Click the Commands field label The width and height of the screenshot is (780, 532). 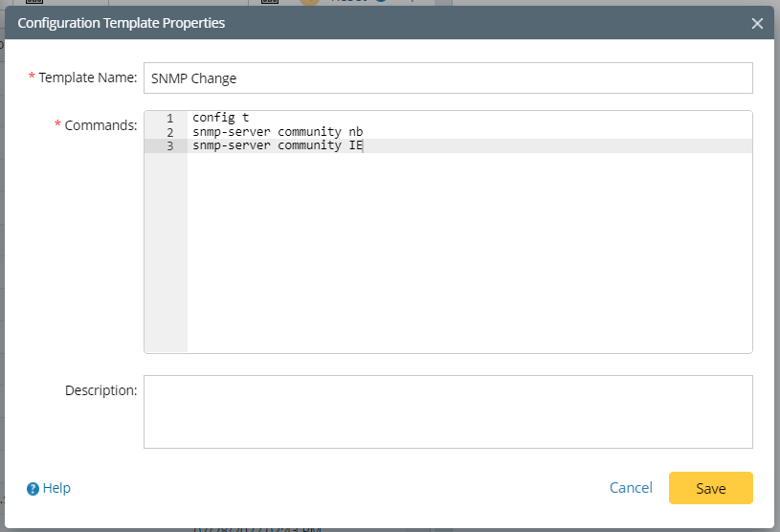point(100,125)
